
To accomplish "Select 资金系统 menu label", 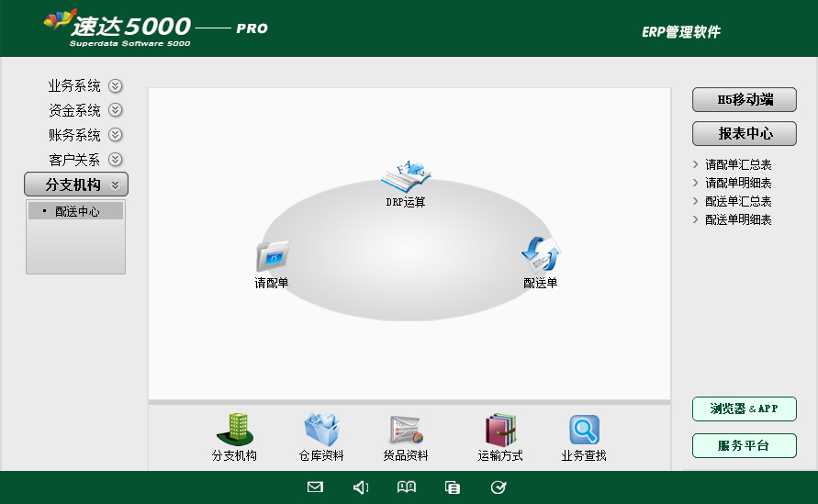I will pos(74,110).
